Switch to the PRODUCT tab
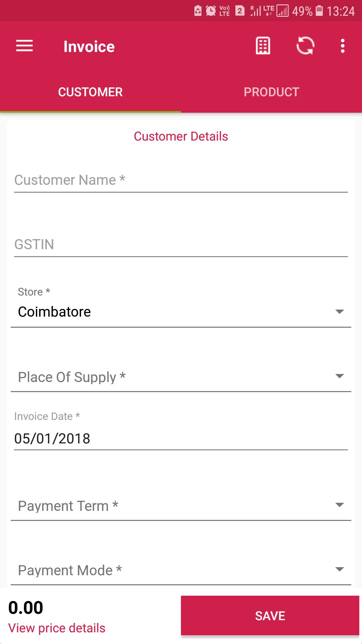 click(x=271, y=92)
